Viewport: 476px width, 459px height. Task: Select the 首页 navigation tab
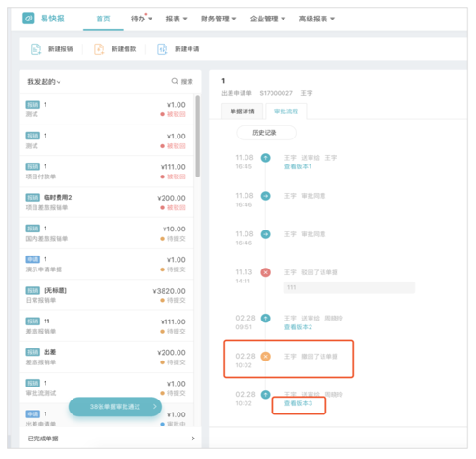click(x=103, y=19)
